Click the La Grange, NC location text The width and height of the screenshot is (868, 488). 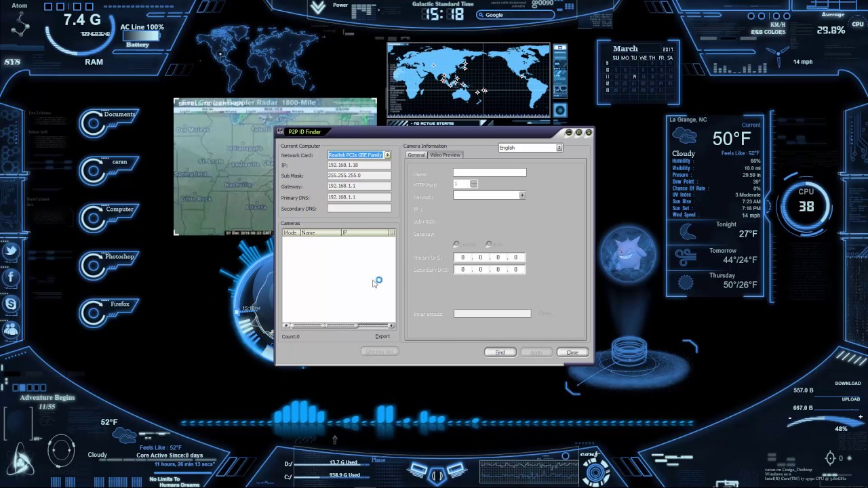point(688,120)
